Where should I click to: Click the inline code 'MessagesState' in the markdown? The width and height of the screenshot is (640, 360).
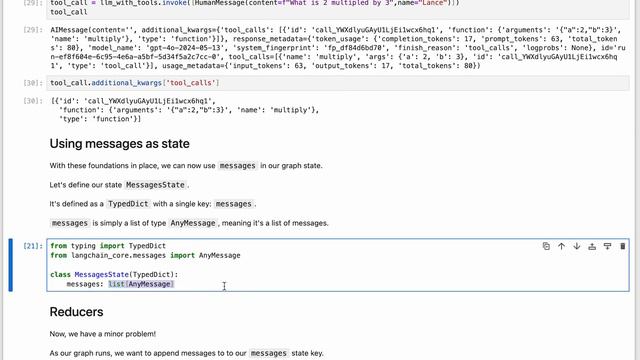point(155,185)
